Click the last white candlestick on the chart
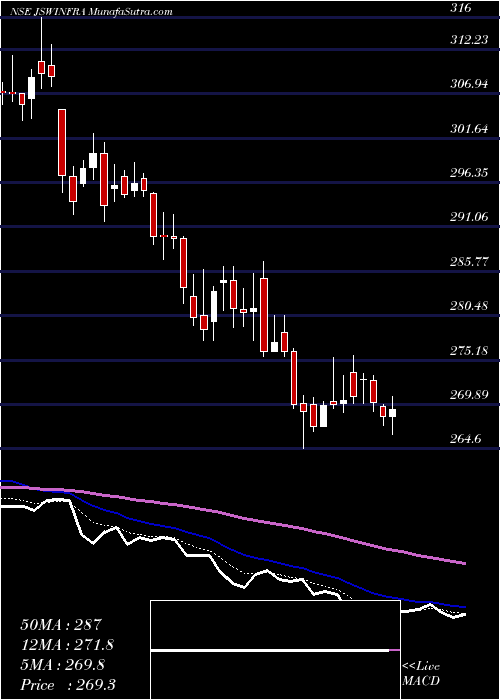Image resolution: width=500 pixels, height=700 pixels. 392,413
